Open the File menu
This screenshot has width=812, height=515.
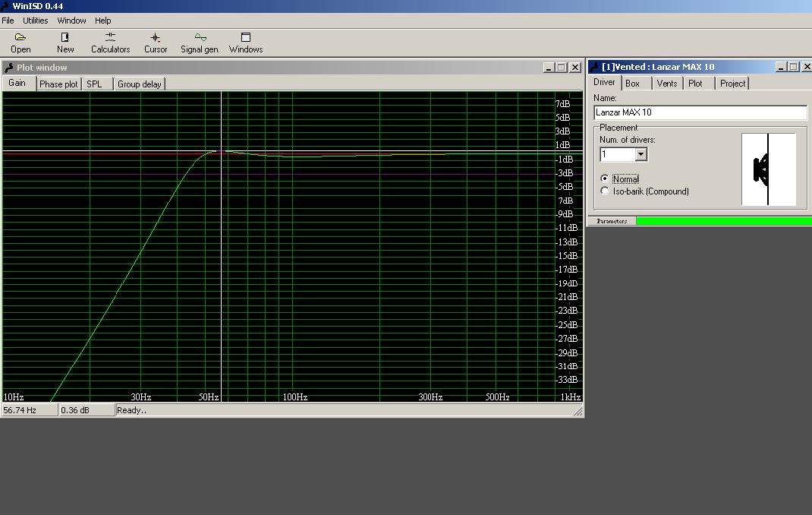(8, 21)
